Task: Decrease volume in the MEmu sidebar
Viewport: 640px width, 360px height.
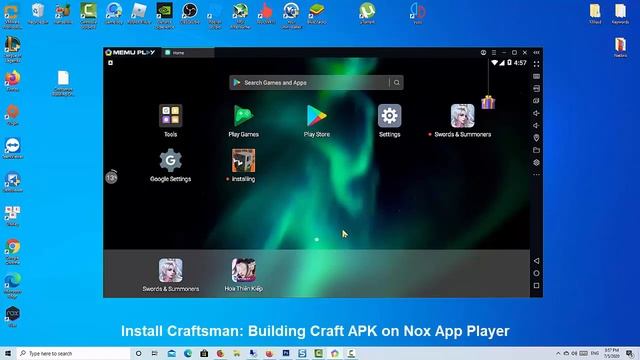Action: tap(536, 125)
